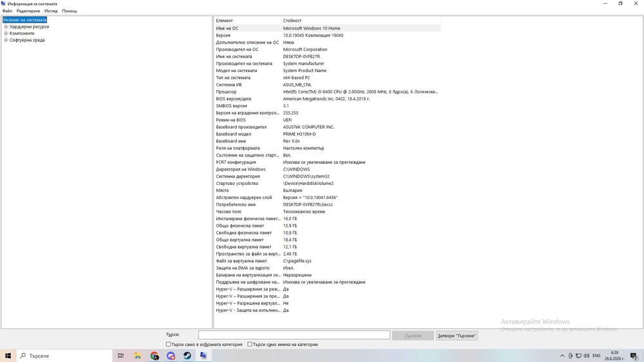Open File Explorer from the taskbar

tap(138, 356)
